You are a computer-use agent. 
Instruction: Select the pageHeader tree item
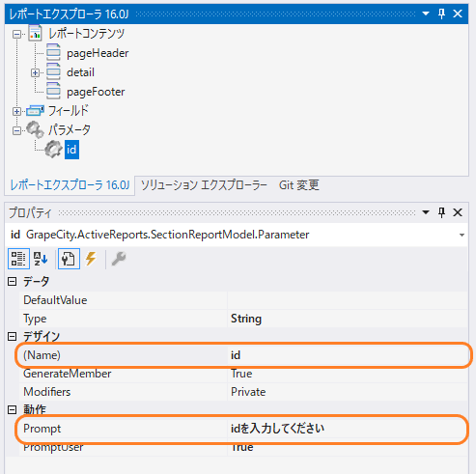[98, 53]
